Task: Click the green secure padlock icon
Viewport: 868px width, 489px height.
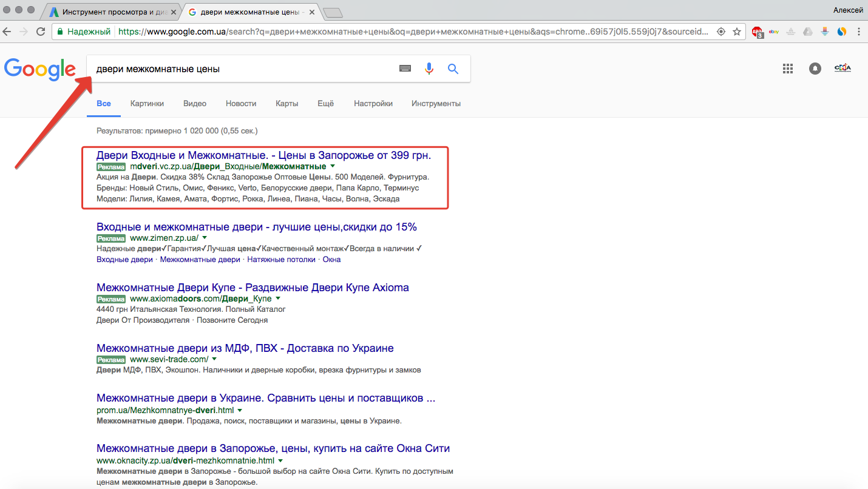Action: [x=59, y=32]
